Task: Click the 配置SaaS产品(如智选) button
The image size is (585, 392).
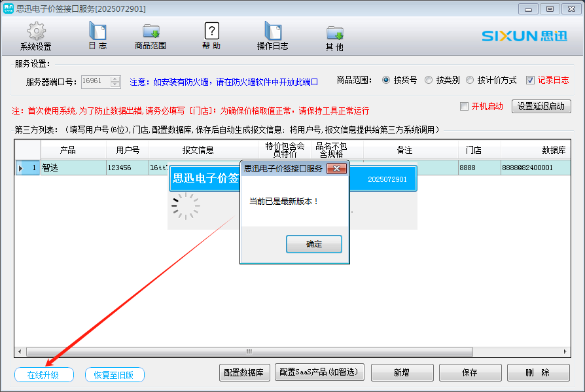Action: (319, 372)
